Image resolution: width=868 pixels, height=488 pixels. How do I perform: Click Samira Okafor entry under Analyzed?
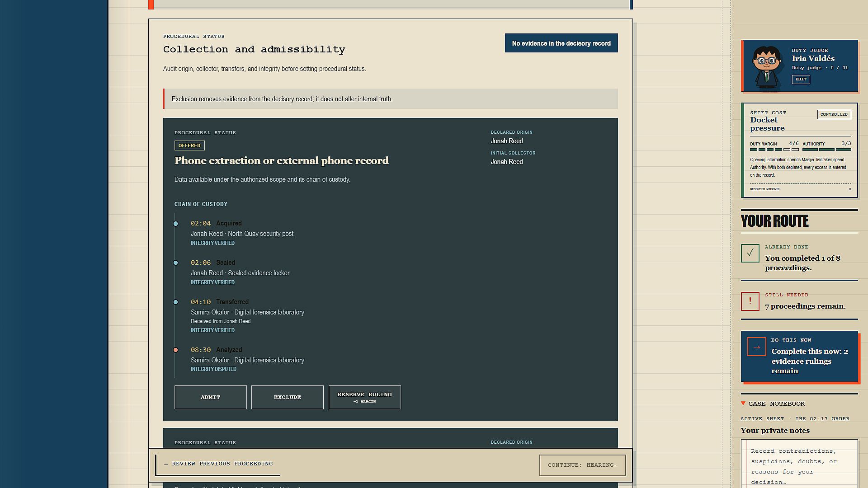coord(247,360)
